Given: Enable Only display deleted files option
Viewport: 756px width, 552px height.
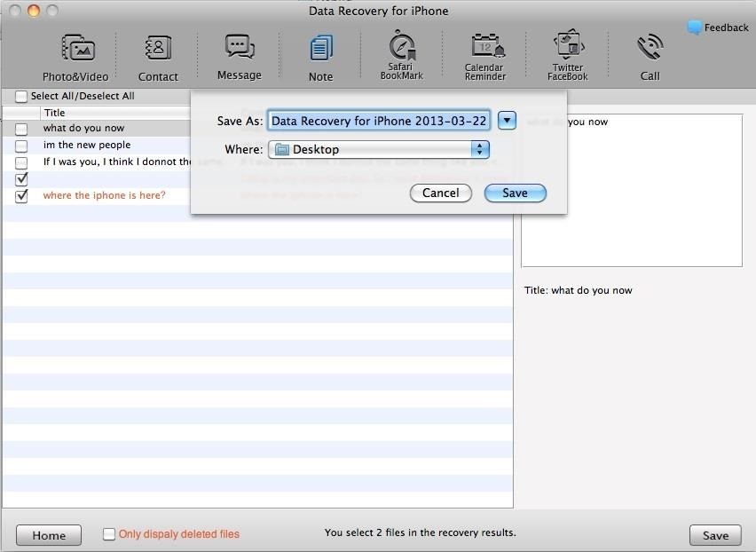Looking at the screenshot, I should click(x=109, y=534).
